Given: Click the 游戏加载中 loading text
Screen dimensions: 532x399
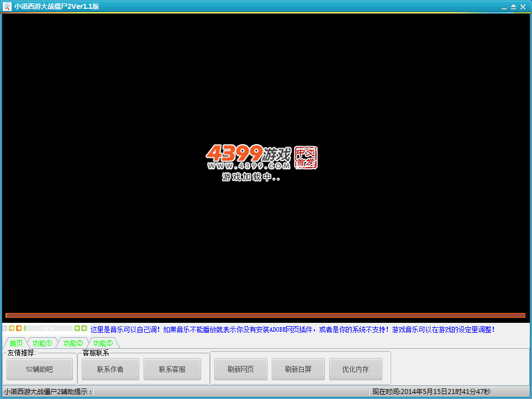Looking at the screenshot, I should pos(251,177).
